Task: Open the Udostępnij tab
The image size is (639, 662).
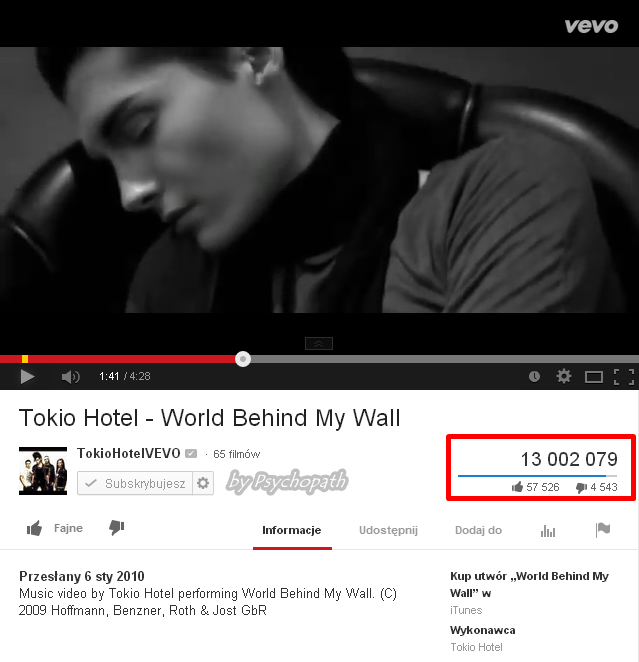Action: [388, 530]
